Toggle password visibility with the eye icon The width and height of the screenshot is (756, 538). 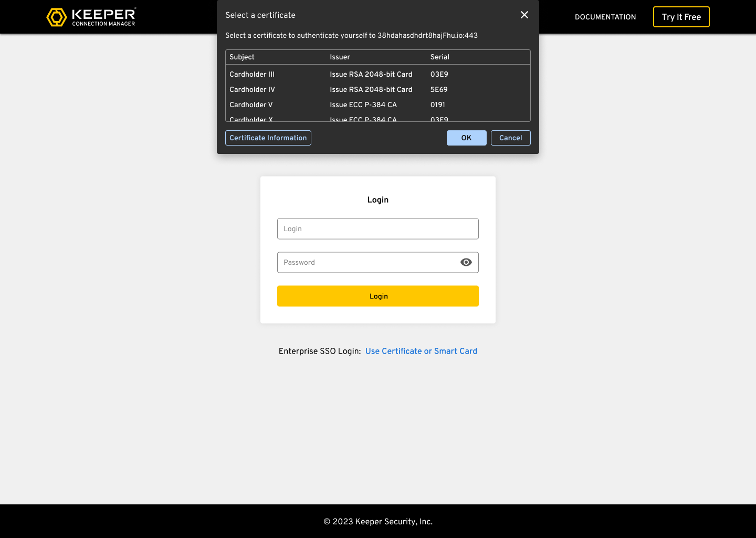466,262
